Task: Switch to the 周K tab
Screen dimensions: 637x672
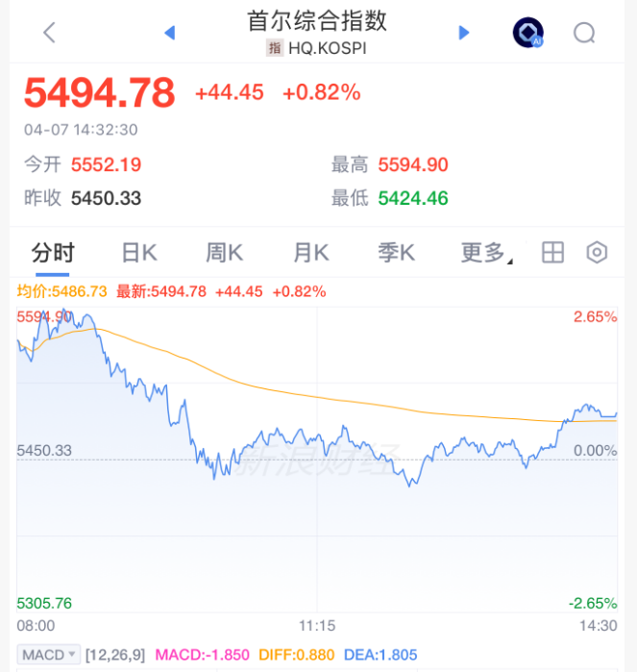Action: point(224,253)
